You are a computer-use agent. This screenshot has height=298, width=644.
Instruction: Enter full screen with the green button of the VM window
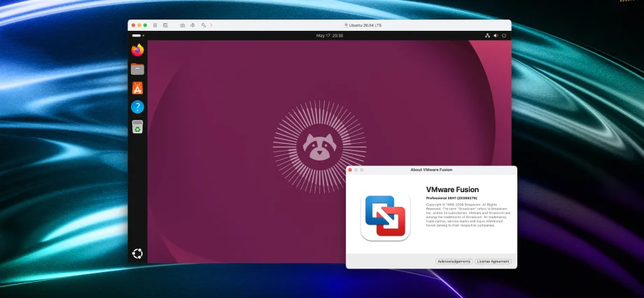pos(145,25)
